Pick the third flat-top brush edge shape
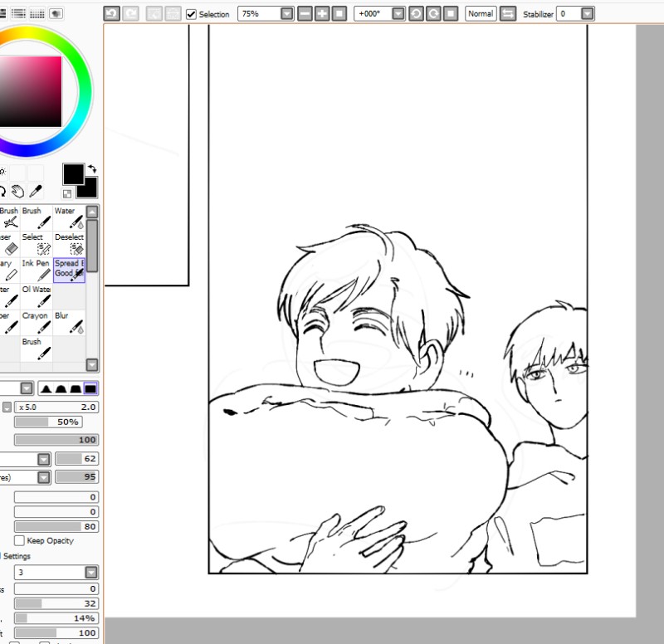 (x=76, y=388)
